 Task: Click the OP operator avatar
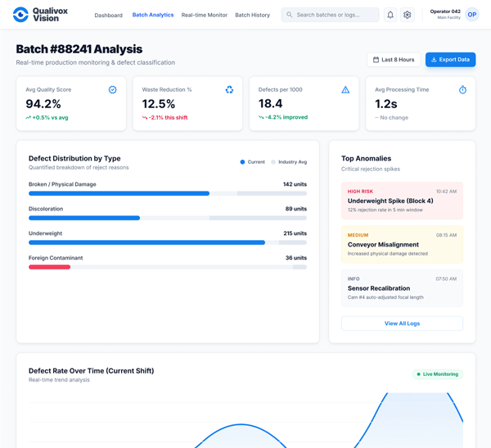pos(472,15)
